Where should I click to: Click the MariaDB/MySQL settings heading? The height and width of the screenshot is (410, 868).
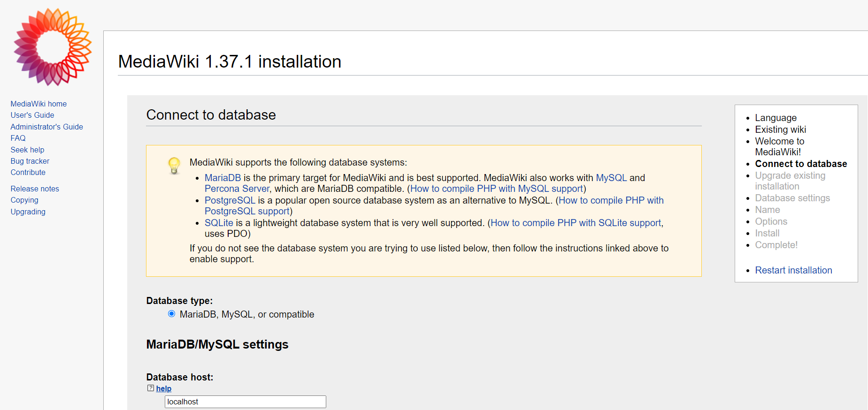coord(217,344)
